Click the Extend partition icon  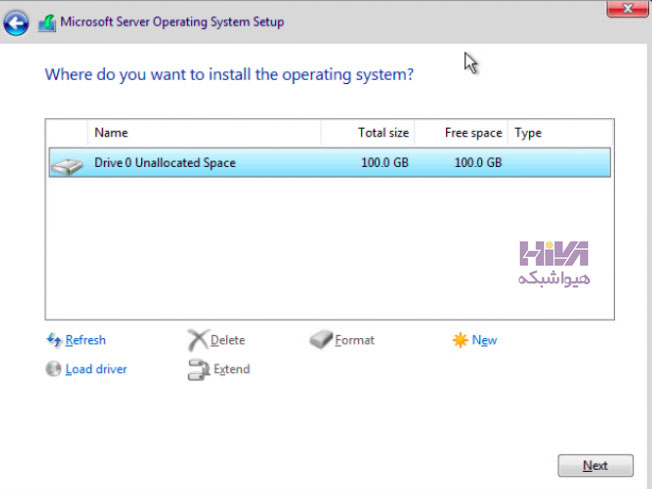point(198,369)
